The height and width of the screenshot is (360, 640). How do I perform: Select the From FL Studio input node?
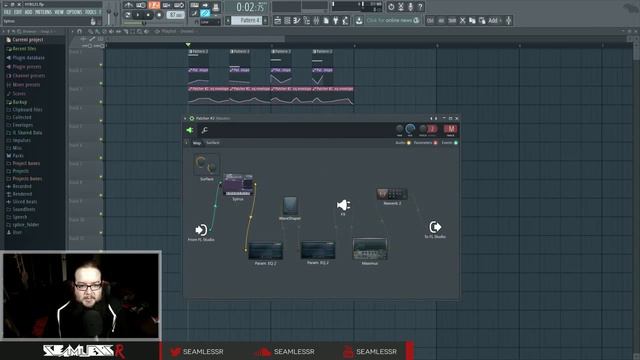click(x=201, y=230)
